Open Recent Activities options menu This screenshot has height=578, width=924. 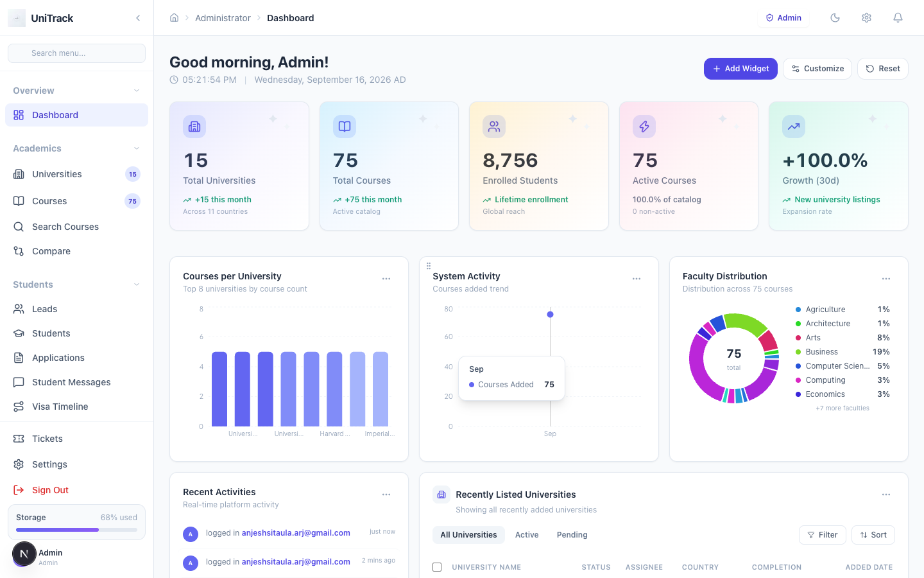[386, 495]
